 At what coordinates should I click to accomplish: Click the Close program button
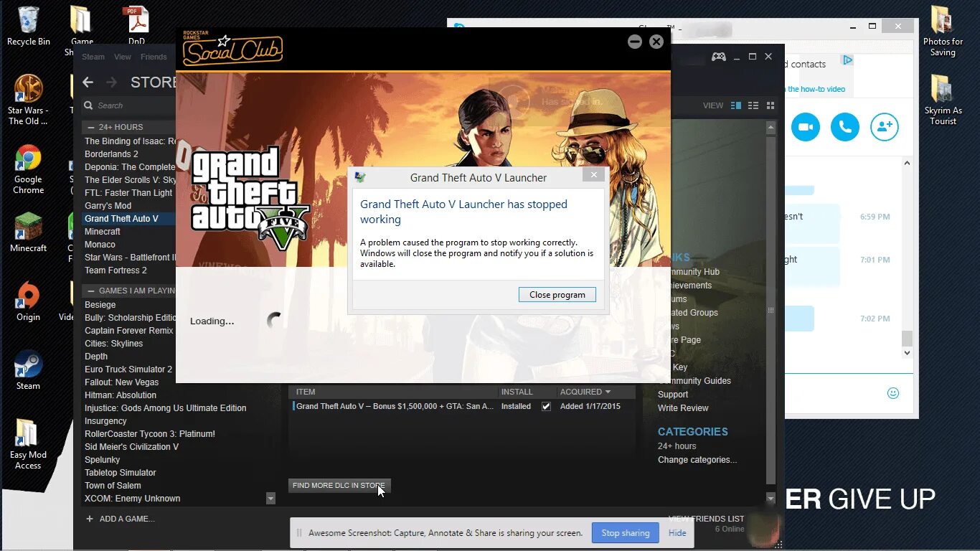[x=557, y=295]
